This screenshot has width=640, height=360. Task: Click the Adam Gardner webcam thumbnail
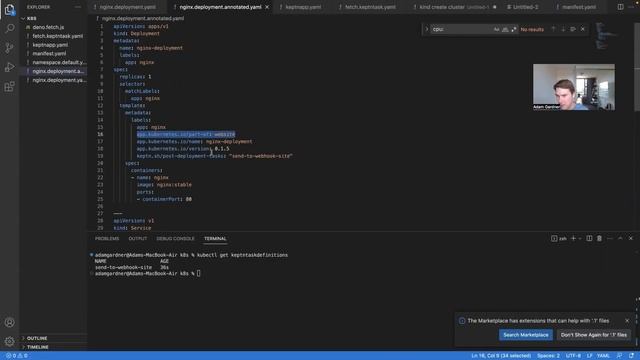(x=573, y=87)
